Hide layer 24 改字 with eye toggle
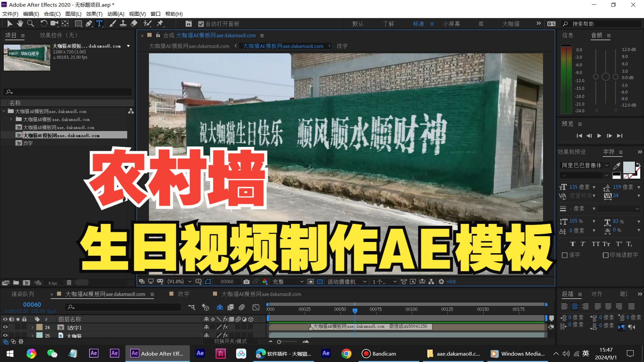The width and height of the screenshot is (644, 362). [x=5, y=327]
